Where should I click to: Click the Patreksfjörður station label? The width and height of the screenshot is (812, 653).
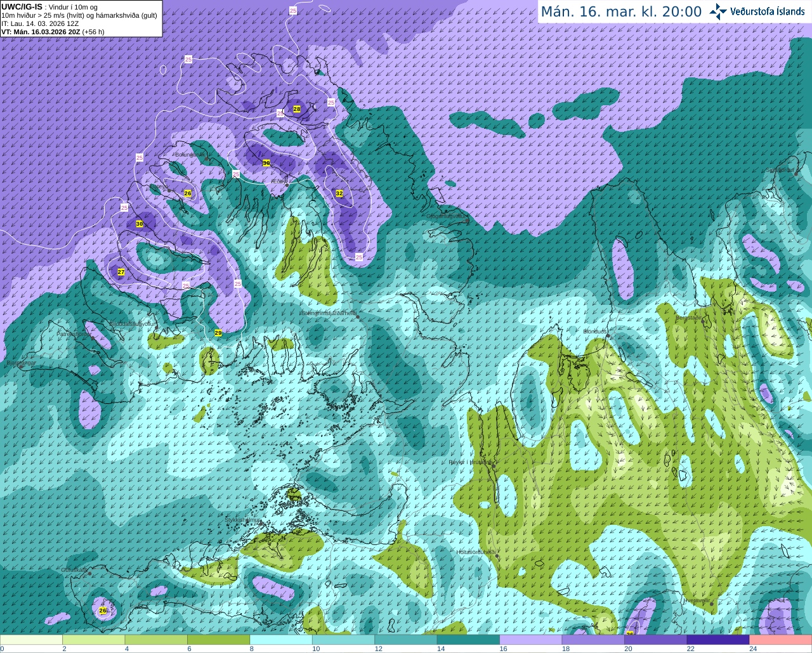coord(74,333)
